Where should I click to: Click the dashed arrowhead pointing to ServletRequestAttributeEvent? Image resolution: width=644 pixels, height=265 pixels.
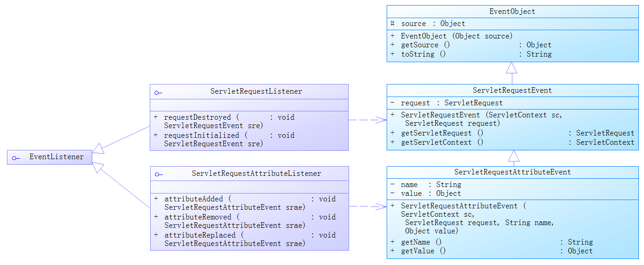(381, 207)
